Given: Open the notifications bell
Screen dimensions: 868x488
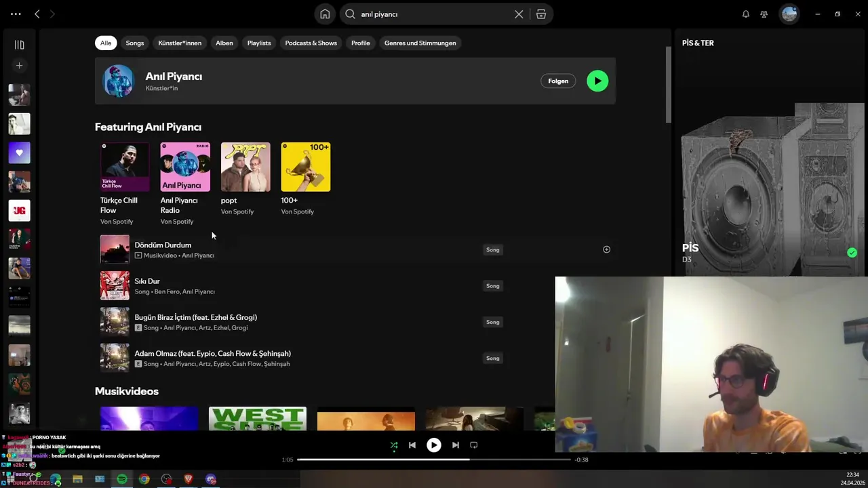Looking at the screenshot, I should click(x=745, y=14).
